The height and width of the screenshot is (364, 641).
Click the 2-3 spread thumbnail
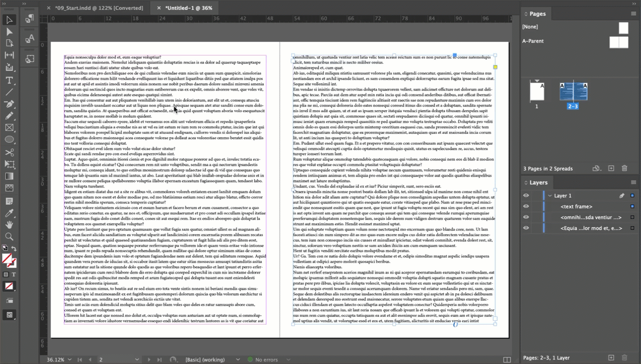click(x=573, y=92)
